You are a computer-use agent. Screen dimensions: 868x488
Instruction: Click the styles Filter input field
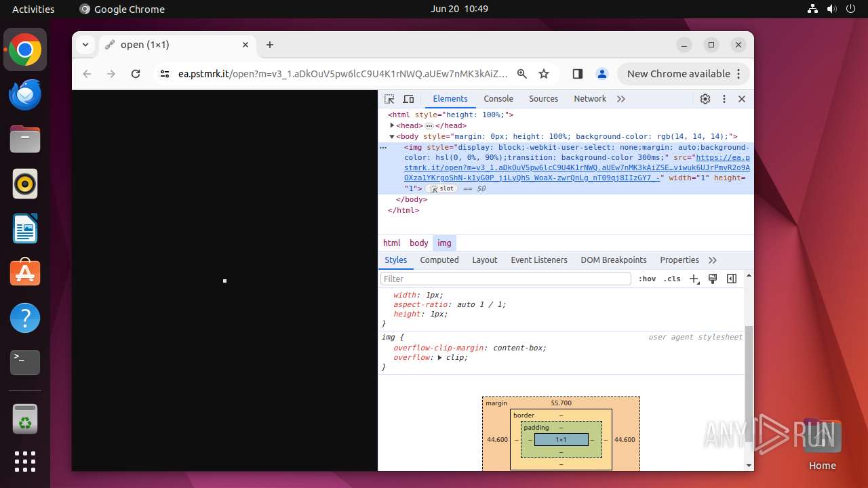coord(506,279)
